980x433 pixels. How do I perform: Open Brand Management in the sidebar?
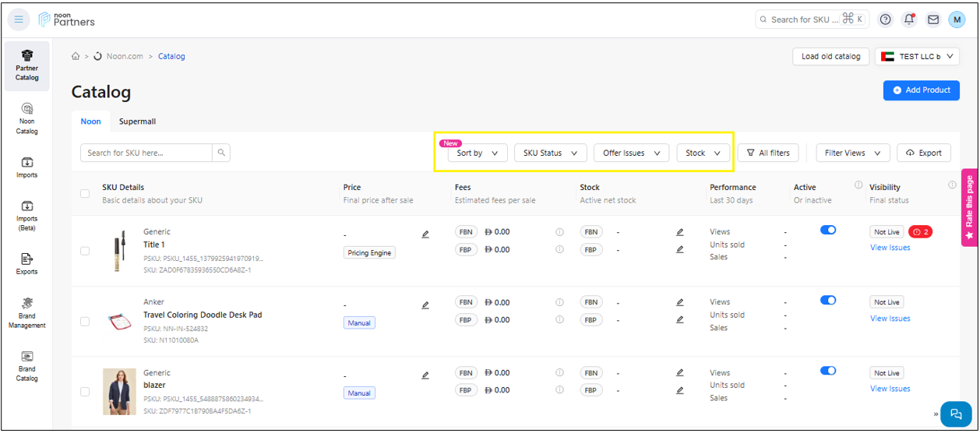27,312
